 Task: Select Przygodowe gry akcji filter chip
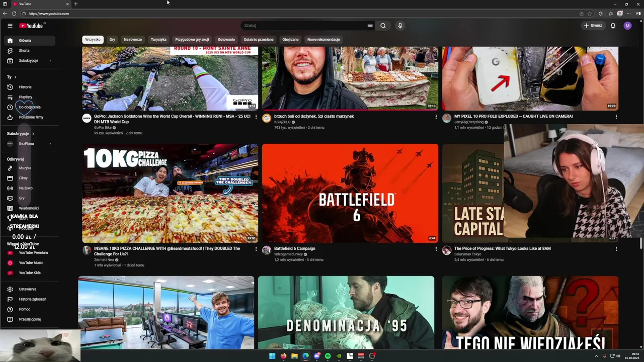(x=192, y=39)
